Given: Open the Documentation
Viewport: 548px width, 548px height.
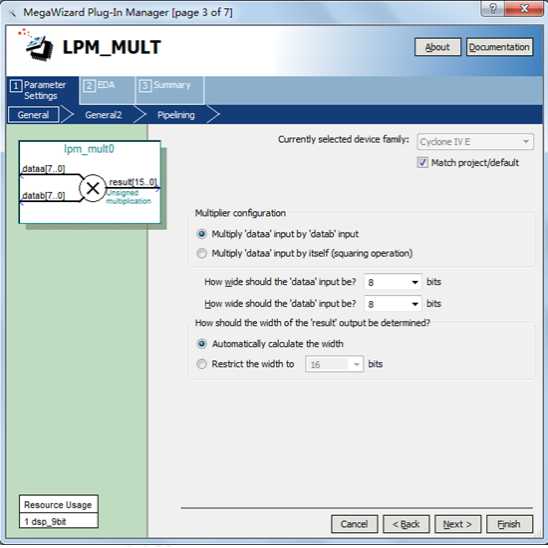Looking at the screenshot, I should point(499,47).
